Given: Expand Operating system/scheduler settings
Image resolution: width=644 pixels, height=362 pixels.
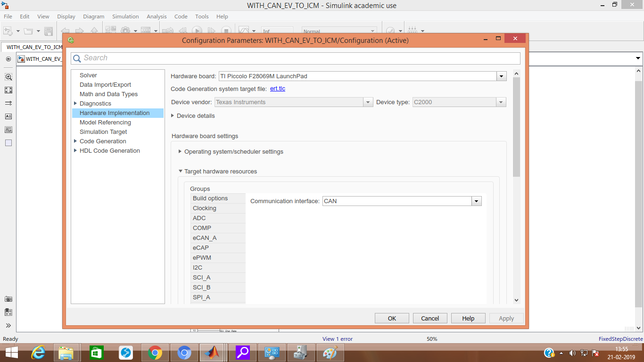Looking at the screenshot, I should tap(180, 152).
